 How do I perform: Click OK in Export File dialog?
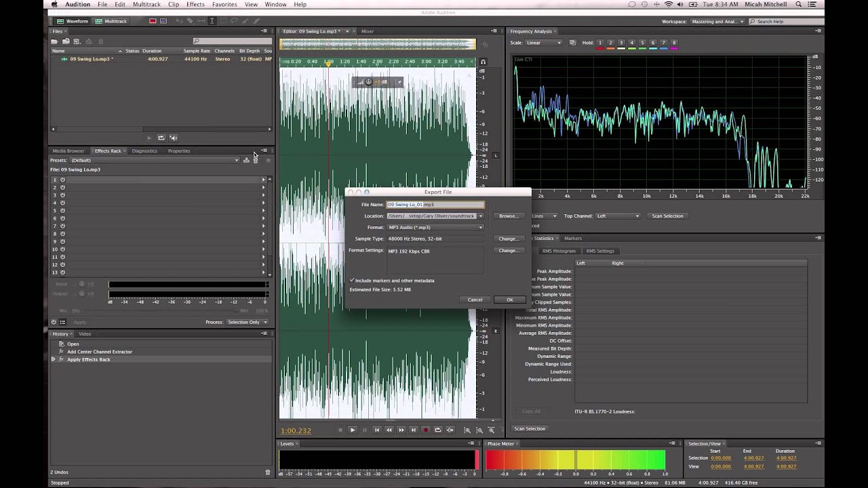(x=510, y=300)
